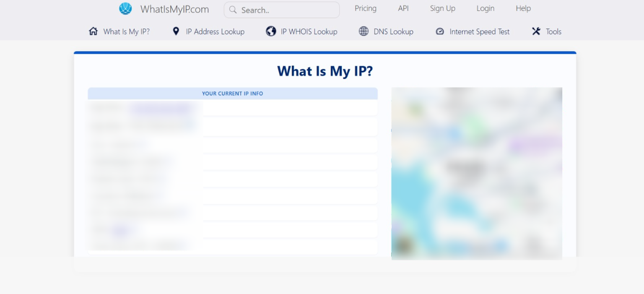Click the WhatIsMyIP globe logo icon
This screenshot has height=294, width=644.
[125, 8]
